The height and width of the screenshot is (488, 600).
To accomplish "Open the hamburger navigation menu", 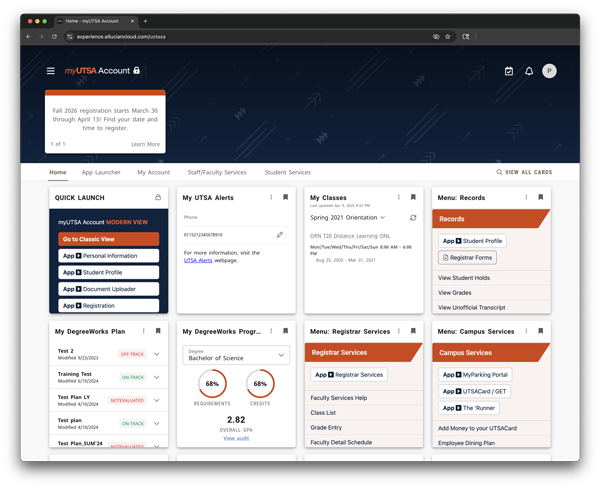I will click(51, 71).
